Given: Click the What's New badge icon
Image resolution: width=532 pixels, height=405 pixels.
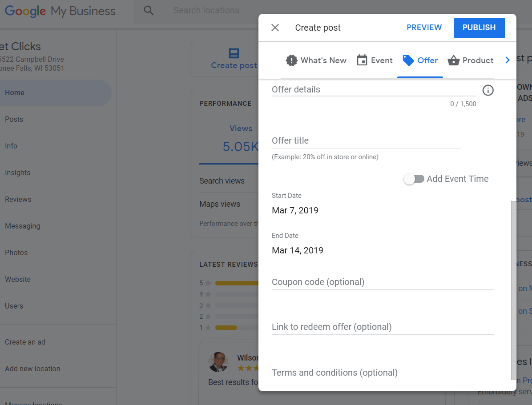Looking at the screenshot, I should [291, 60].
